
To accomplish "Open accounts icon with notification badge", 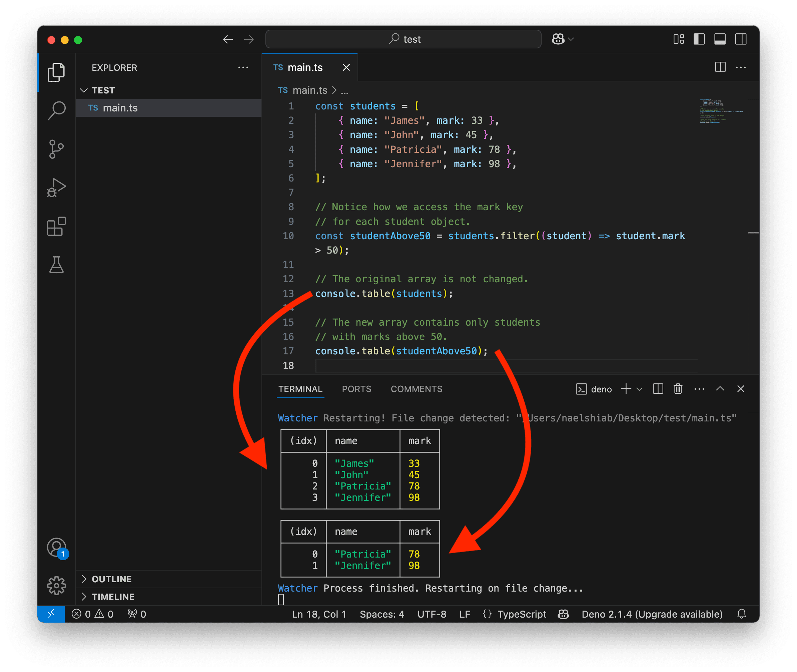I will coord(56,548).
